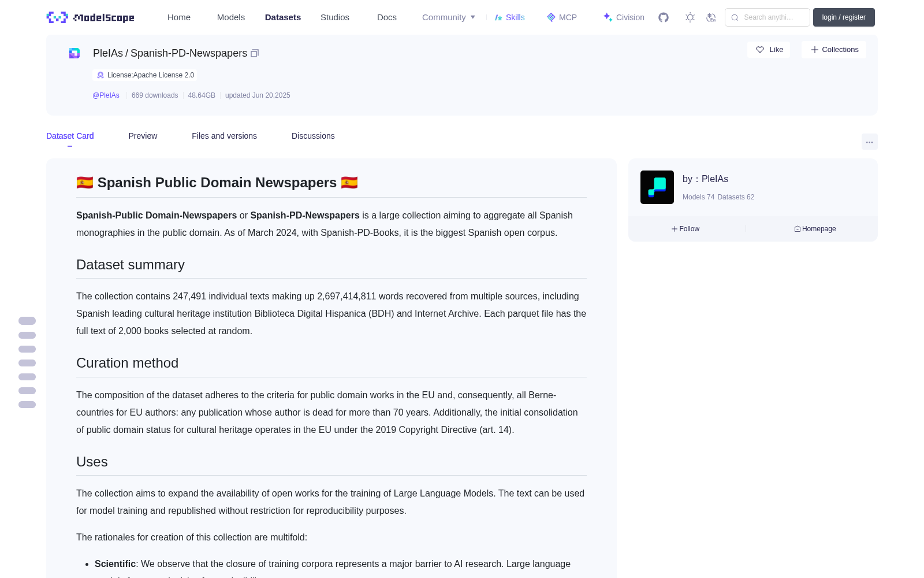924x578 pixels.
Task: Click the search magnifier icon
Action: [735, 17]
